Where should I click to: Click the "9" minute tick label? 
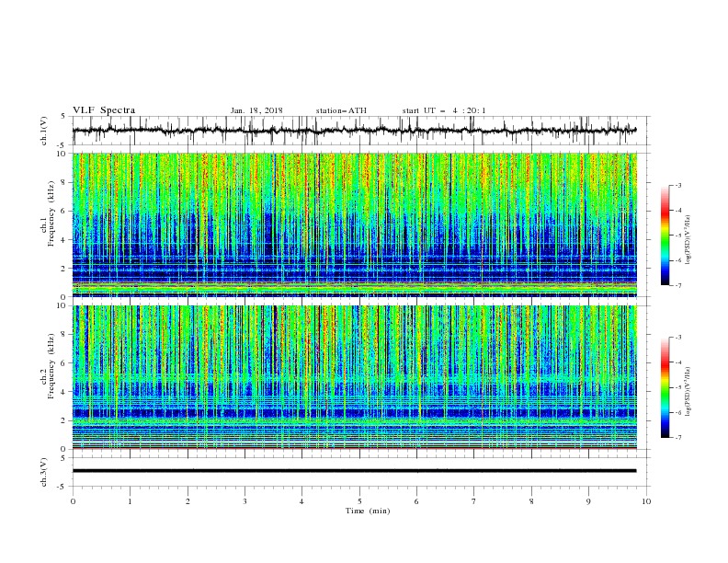pos(588,501)
